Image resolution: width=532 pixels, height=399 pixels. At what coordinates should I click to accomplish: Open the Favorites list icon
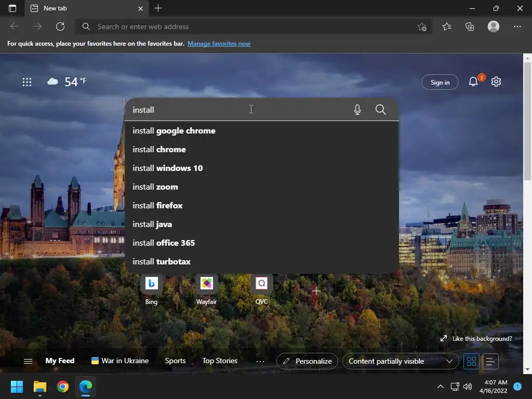[x=447, y=26]
